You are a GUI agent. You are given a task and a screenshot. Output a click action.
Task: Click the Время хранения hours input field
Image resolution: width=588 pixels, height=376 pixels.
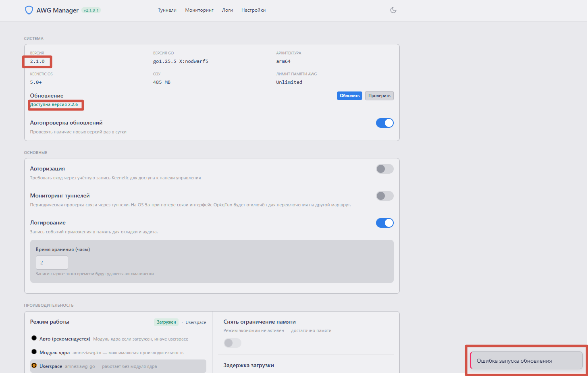pos(52,263)
